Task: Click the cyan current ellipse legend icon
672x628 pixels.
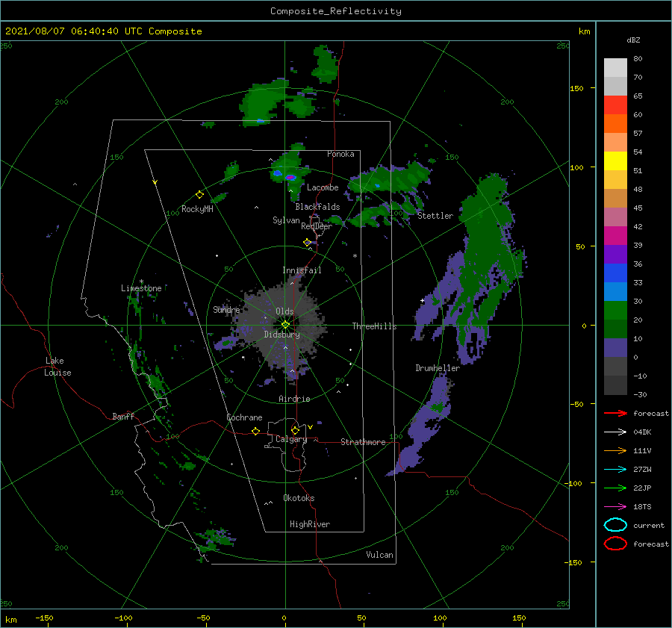Action: [x=615, y=525]
